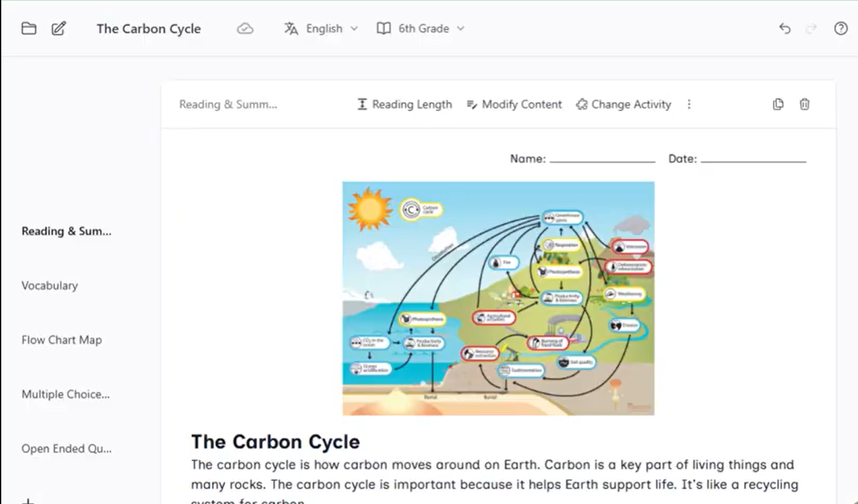This screenshot has width=858, height=504.
Task: Delete the activity with the trash icon
Action: [804, 104]
